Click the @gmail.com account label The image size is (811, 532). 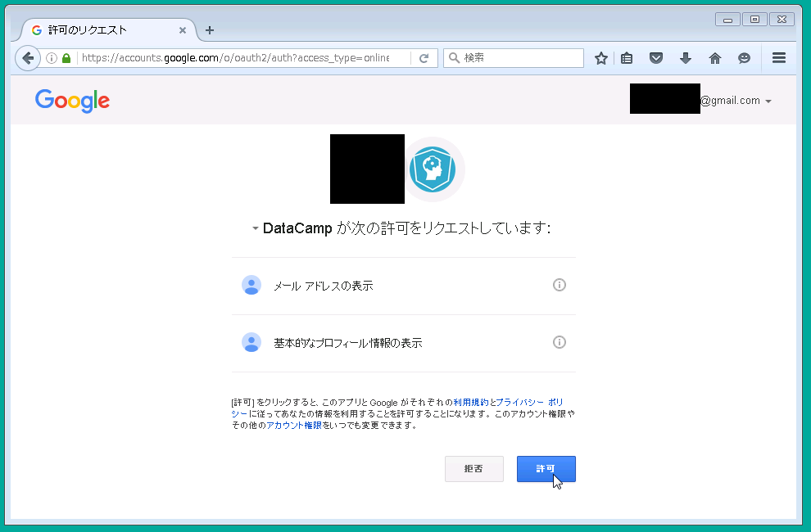tap(730, 101)
